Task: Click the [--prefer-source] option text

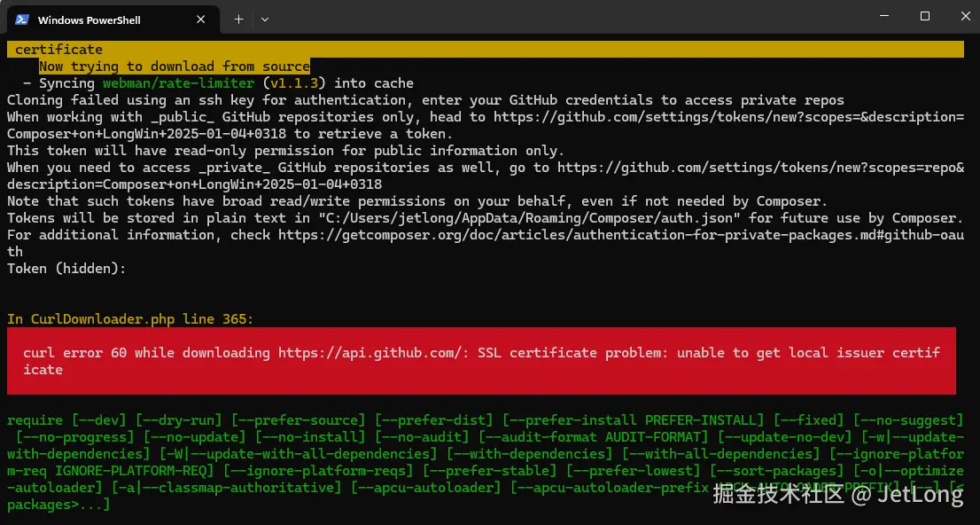Action: coord(298,420)
